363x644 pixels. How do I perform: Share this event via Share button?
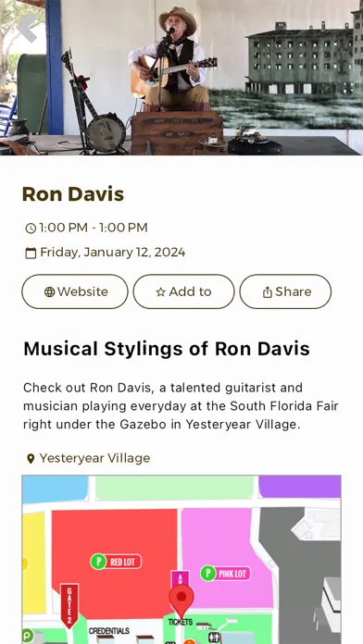285,291
